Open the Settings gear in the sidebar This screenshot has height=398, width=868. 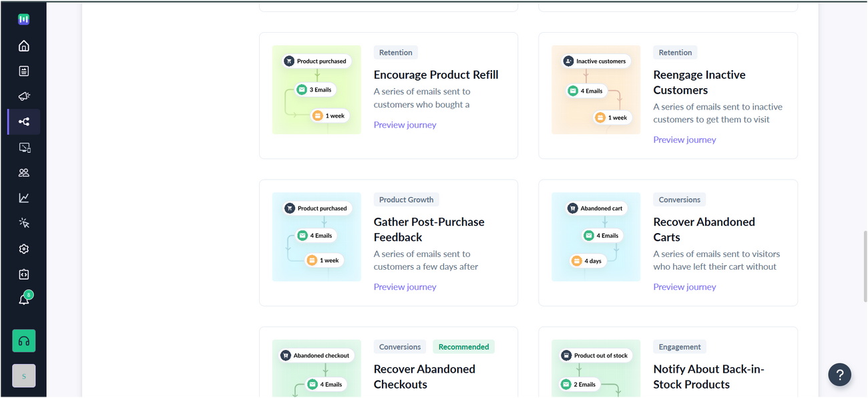pos(24,248)
